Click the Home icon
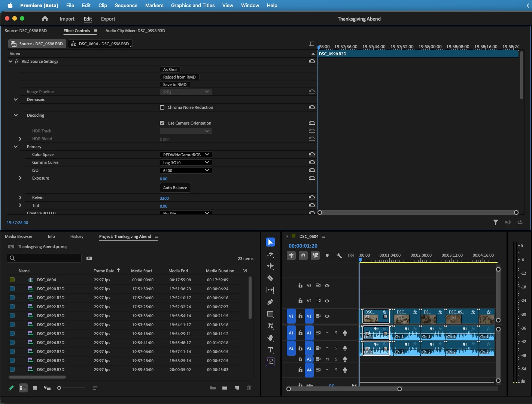The width and height of the screenshot is (532, 404). [x=45, y=19]
